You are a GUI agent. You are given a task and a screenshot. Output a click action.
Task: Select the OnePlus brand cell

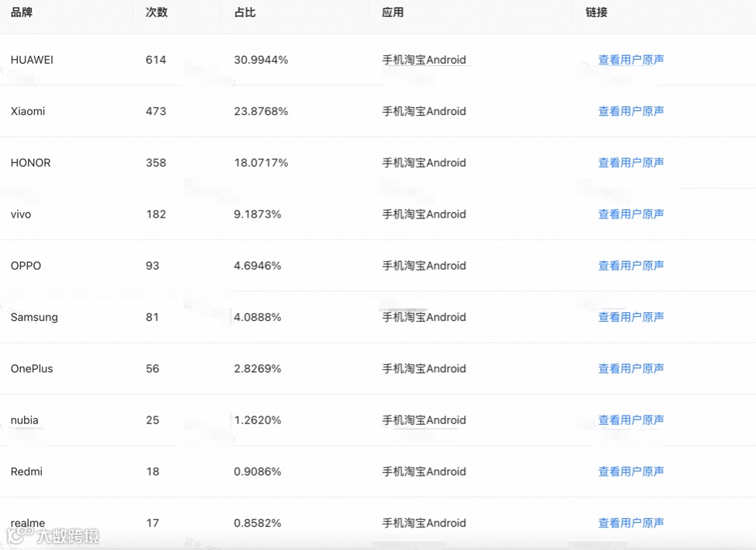[32, 368]
